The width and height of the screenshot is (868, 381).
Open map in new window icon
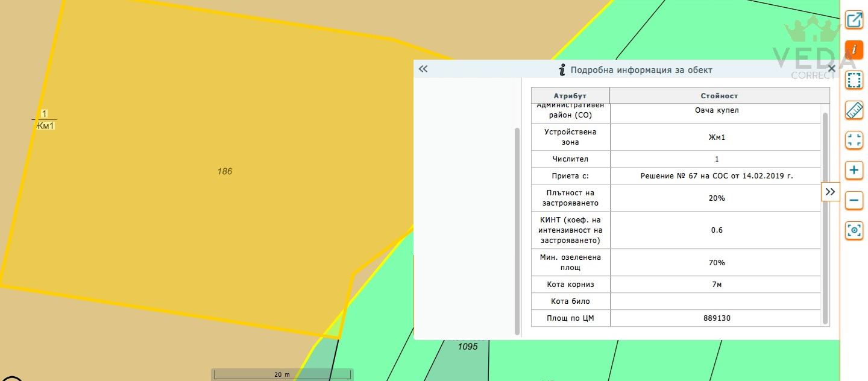click(854, 20)
